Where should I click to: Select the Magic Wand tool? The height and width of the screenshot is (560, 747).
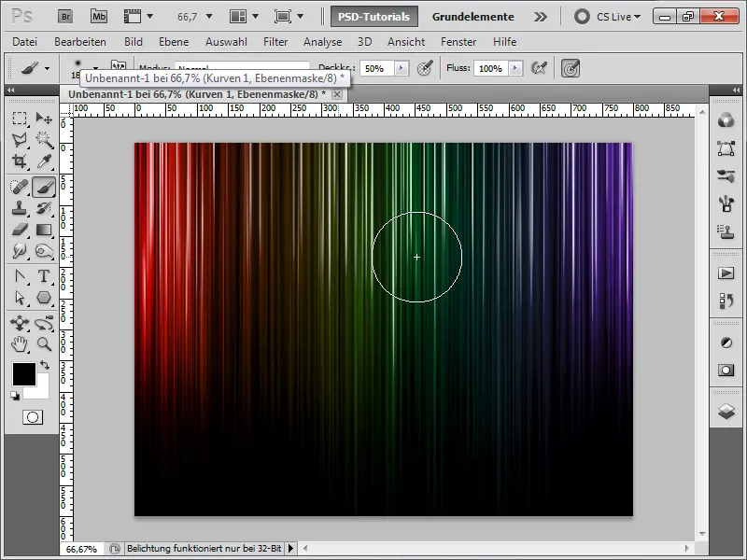point(44,140)
